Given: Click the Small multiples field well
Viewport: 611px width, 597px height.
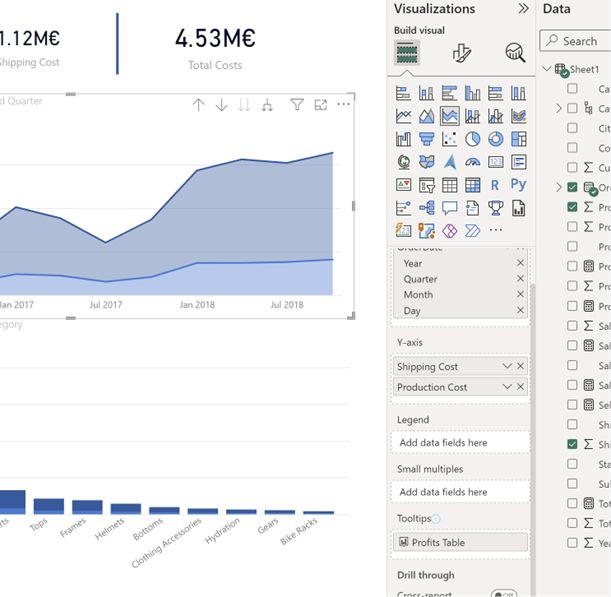Looking at the screenshot, I should click(460, 492).
